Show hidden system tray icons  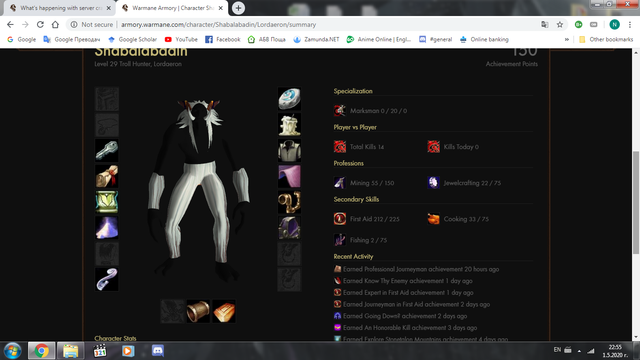pos(579,351)
